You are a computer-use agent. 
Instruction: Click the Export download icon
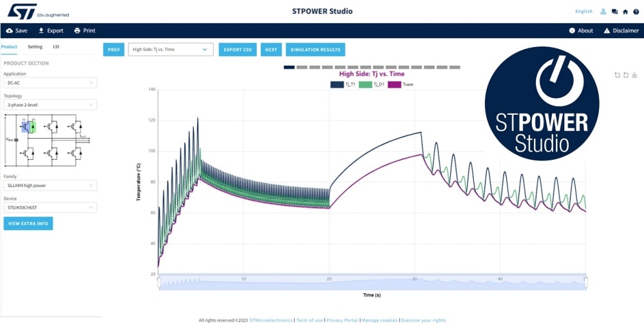(41, 30)
